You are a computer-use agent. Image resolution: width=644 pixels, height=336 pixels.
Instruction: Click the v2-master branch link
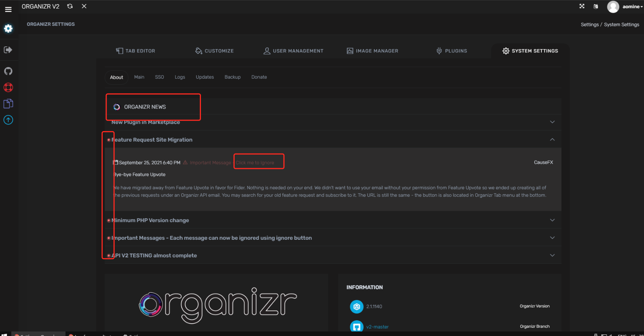coord(377,327)
